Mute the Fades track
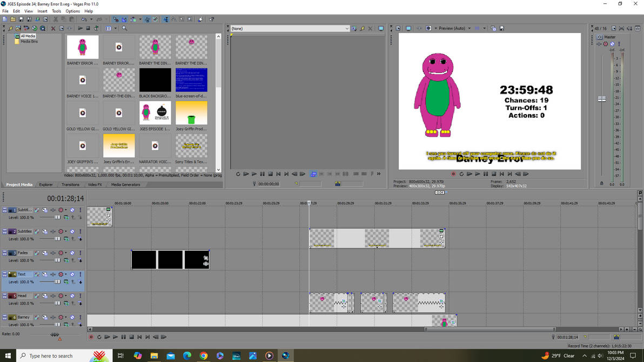The width and height of the screenshot is (644, 362). point(72,253)
